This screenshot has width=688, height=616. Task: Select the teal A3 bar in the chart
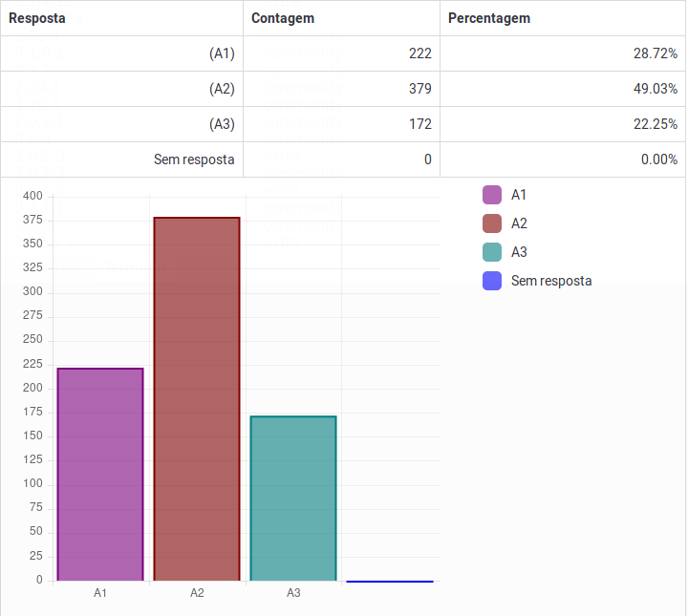coord(293,498)
